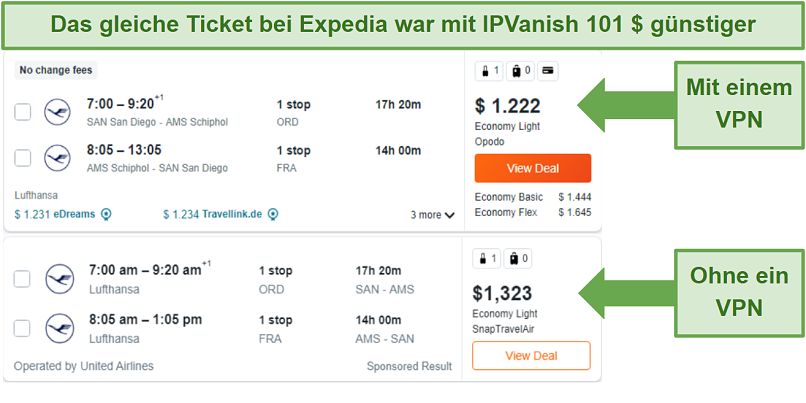Click the carry-on bag icon in Opodo result
Screen dimensions: 806x403
pos(489,71)
